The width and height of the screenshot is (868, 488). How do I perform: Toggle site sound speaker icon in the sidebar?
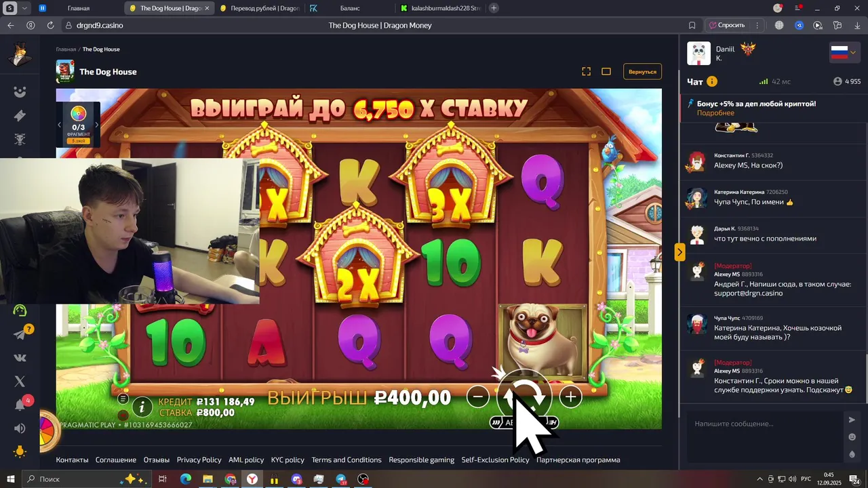(20, 428)
